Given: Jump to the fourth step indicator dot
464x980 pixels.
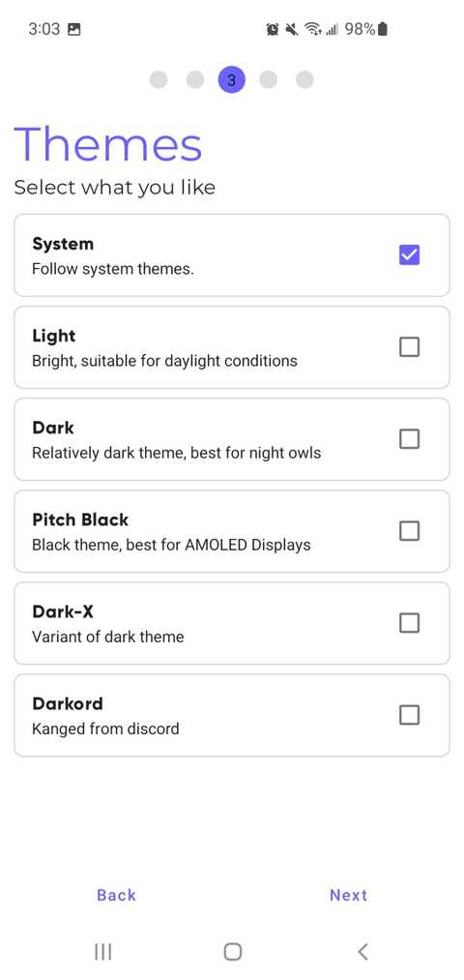Looking at the screenshot, I should [268, 80].
